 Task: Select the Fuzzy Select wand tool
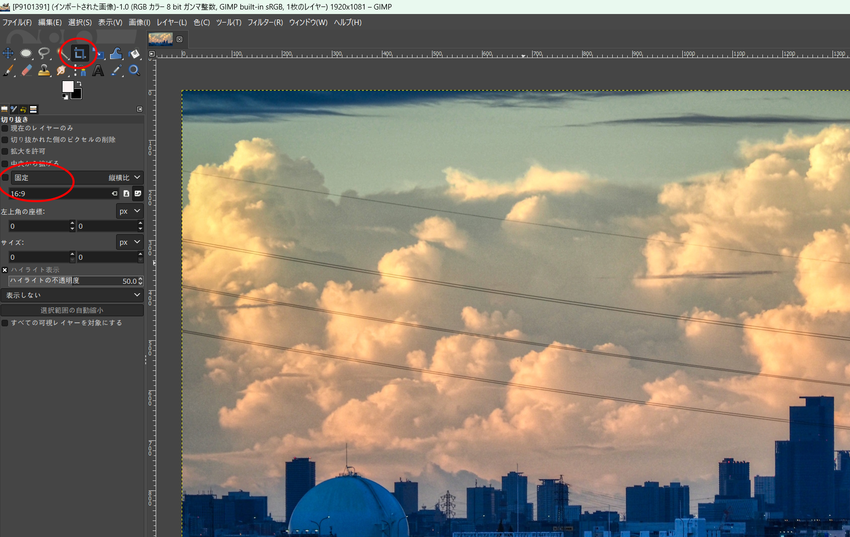click(x=62, y=53)
